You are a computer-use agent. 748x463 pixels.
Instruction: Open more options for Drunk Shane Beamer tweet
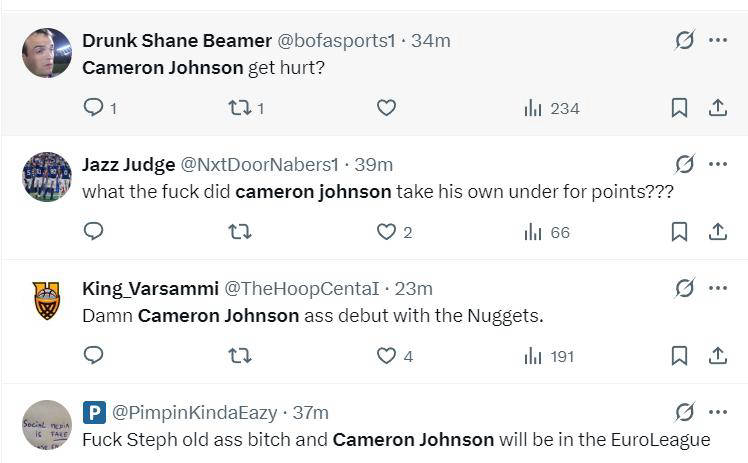pyautogui.click(x=717, y=40)
